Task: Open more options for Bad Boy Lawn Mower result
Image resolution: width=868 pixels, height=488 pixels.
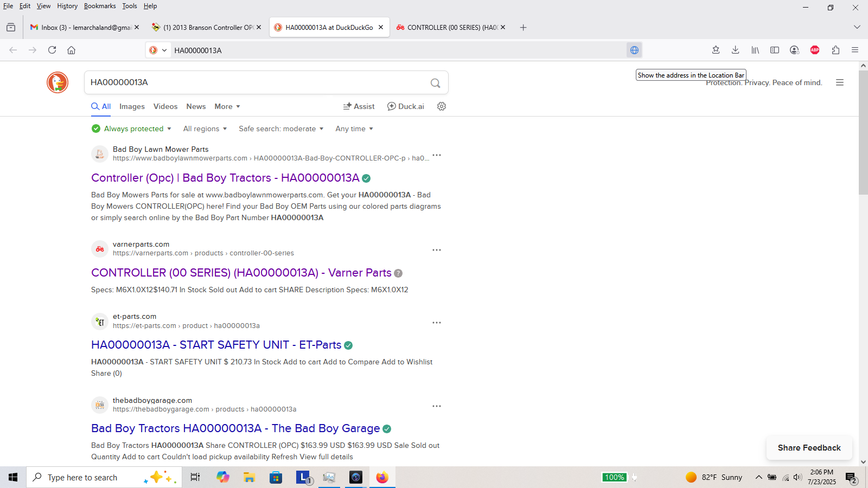Action: click(437, 155)
